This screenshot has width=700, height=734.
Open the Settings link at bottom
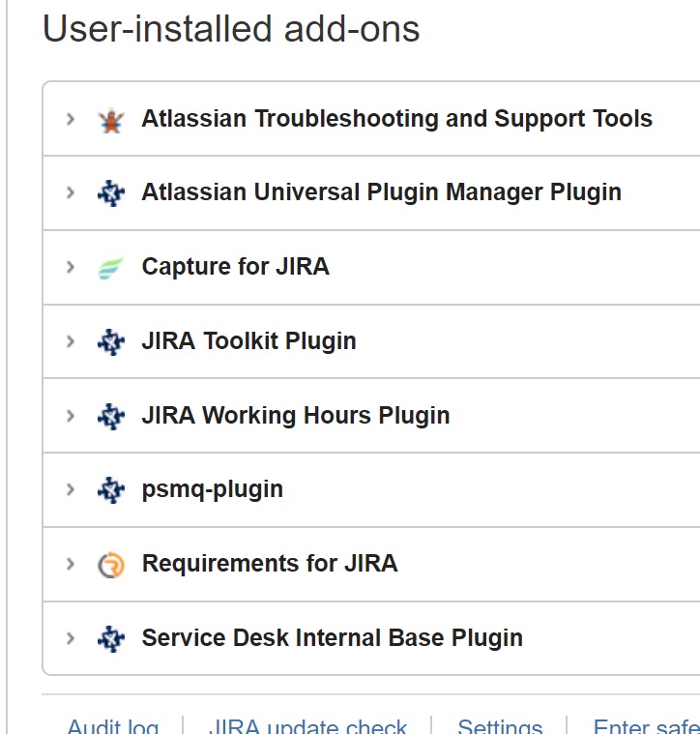(500, 726)
